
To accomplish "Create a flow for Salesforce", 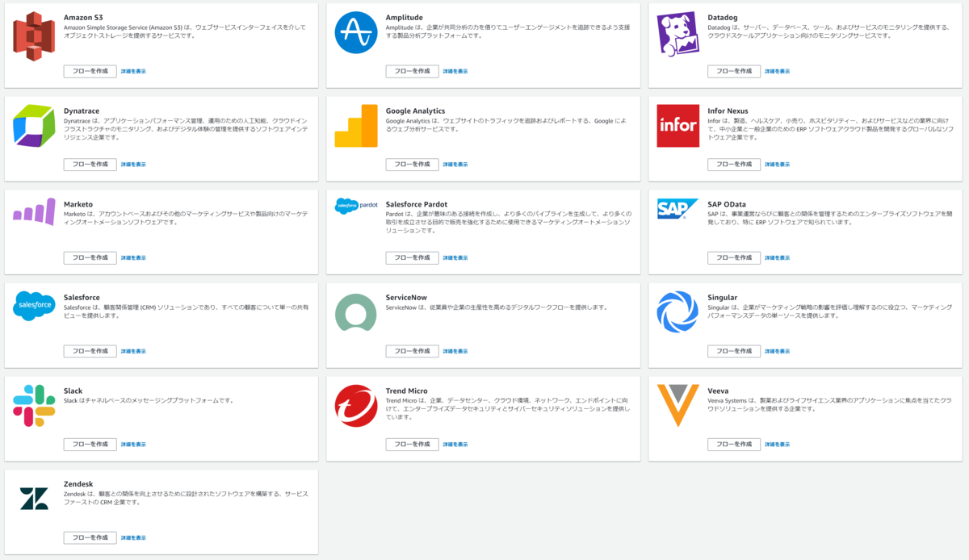I will (90, 351).
